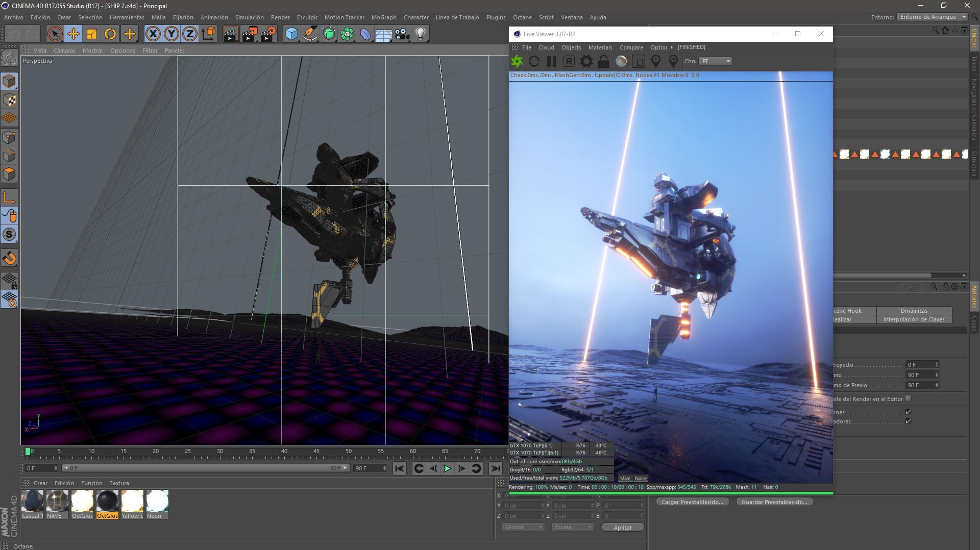
Task: Toggle the Y axis lock
Action: [x=171, y=34]
